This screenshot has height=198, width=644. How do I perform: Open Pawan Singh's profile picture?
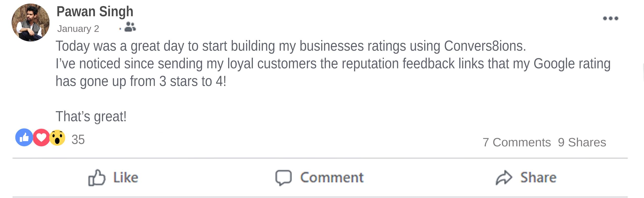[31, 22]
